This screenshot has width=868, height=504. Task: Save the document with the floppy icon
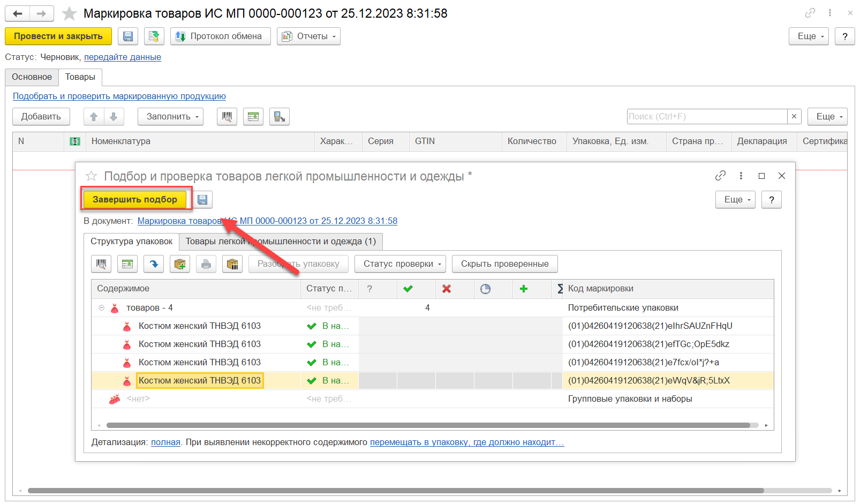point(128,36)
